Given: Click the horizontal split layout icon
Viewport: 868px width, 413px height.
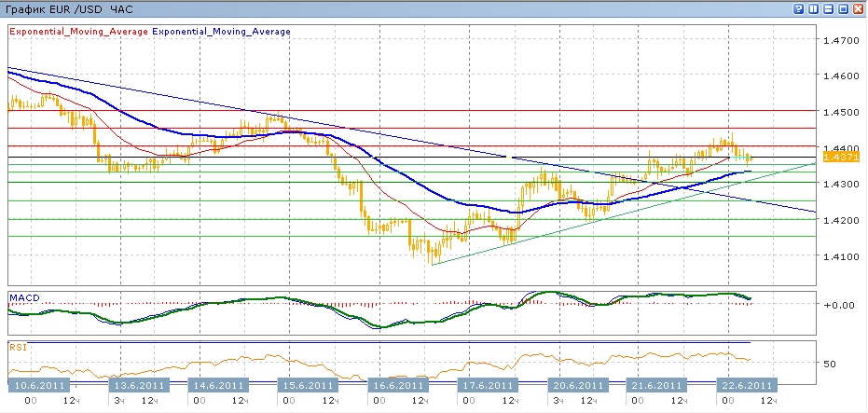Looking at the screenshot, I should 827,8.
